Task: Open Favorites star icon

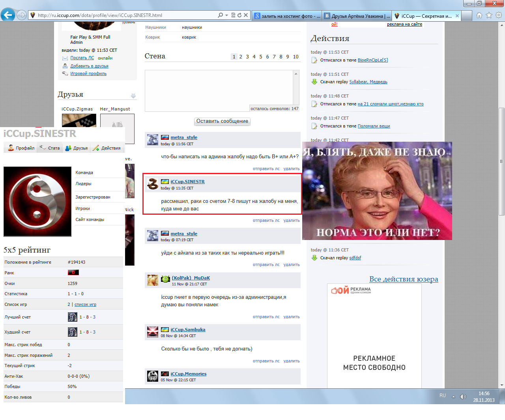Action: click(489, 15)
